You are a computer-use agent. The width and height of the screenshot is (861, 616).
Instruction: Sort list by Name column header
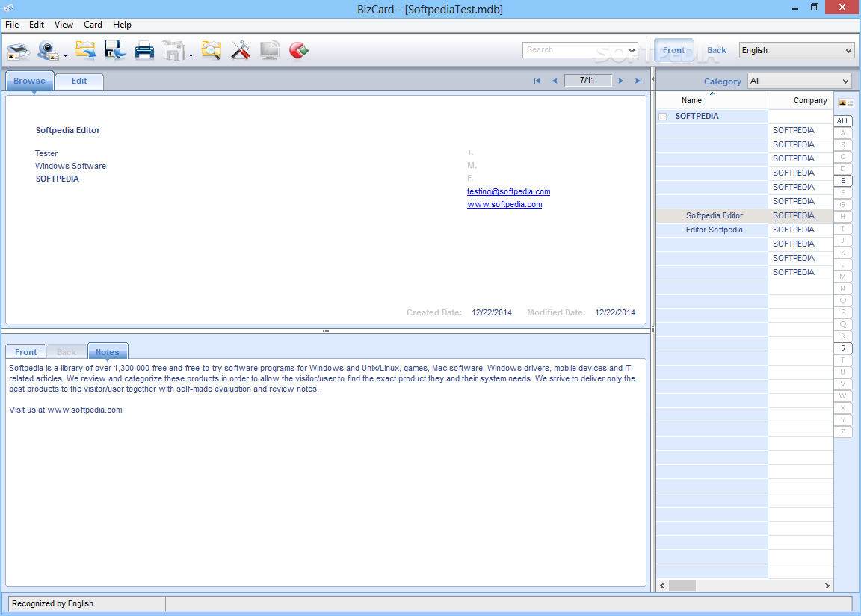tap(712, 100)
